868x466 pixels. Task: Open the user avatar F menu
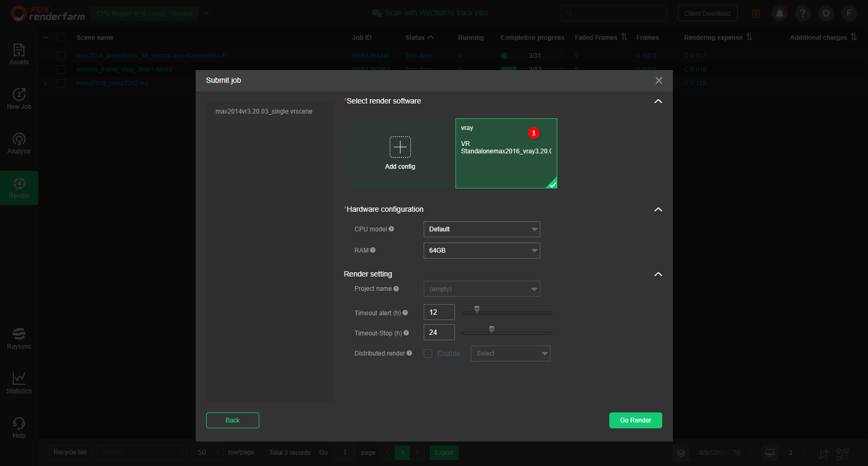849,13
